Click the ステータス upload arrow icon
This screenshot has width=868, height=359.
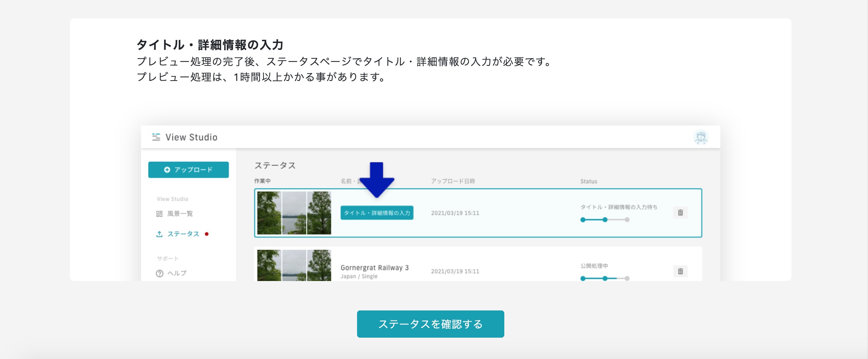coord(159,234)
